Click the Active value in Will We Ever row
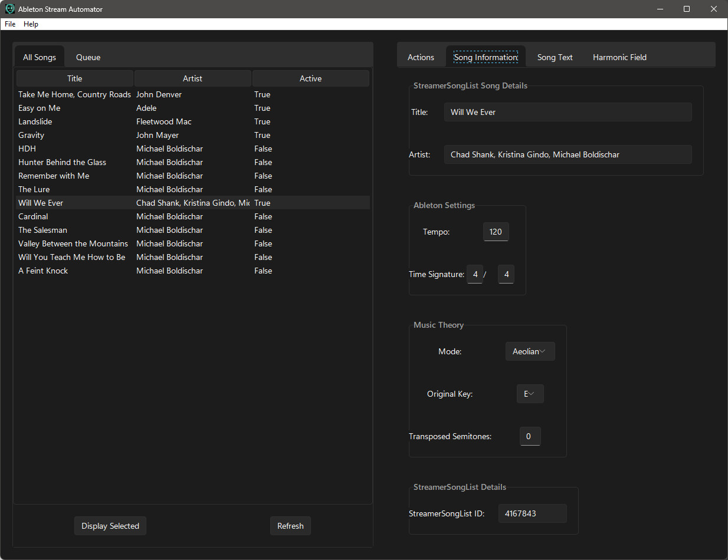Viewport: 728px width, 560px height. coord(262,203)
